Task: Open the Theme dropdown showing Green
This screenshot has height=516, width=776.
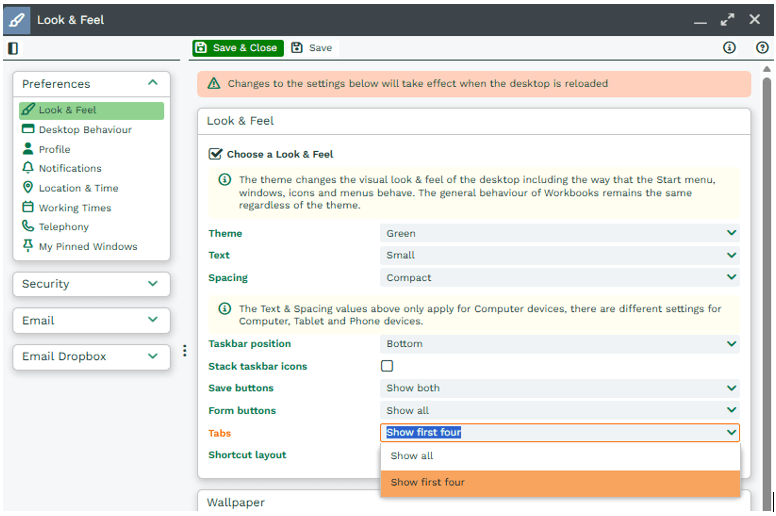Action: (560, 234)
